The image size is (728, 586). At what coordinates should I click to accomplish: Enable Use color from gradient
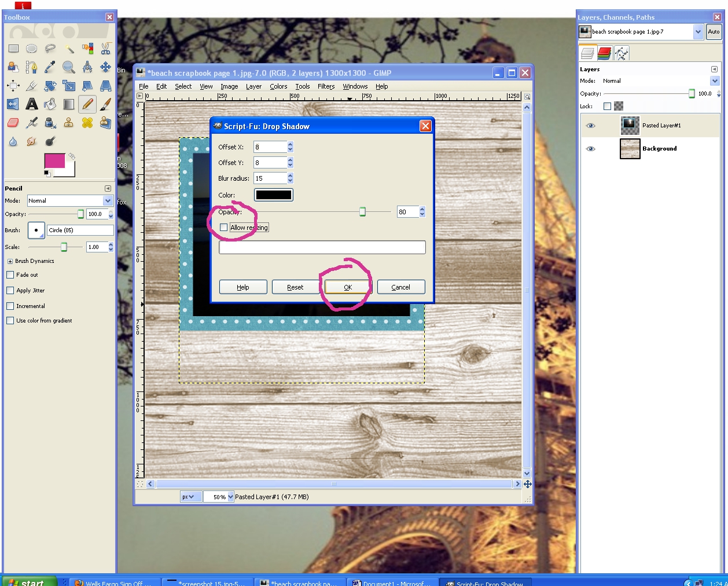10,321
